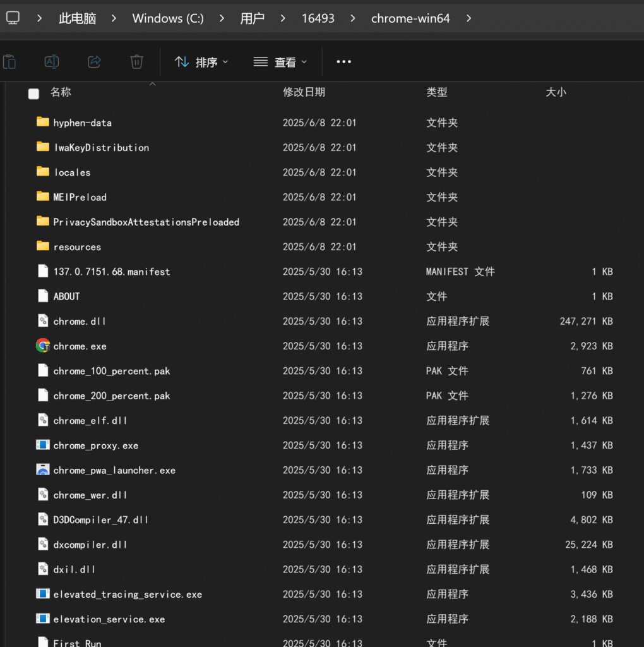644x647 pixels.
Task: Navigate to 此电脑 breadcrumb
Action: 78,18
